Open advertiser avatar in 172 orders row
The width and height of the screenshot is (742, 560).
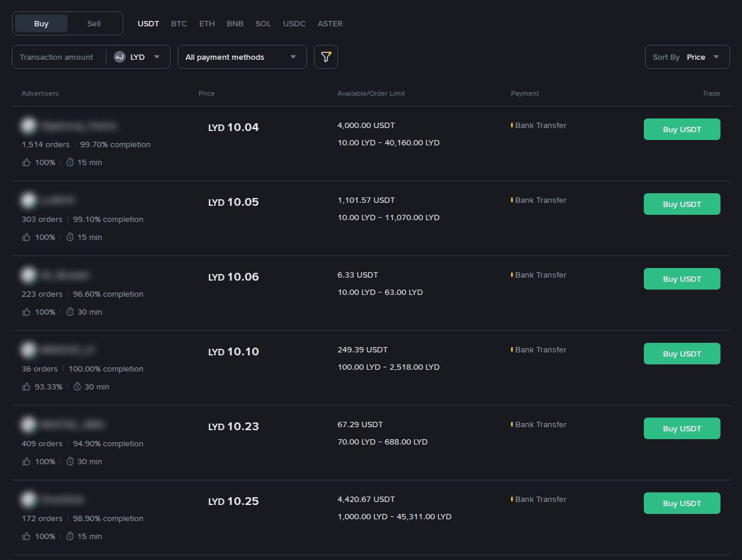[x=28, y=499]
